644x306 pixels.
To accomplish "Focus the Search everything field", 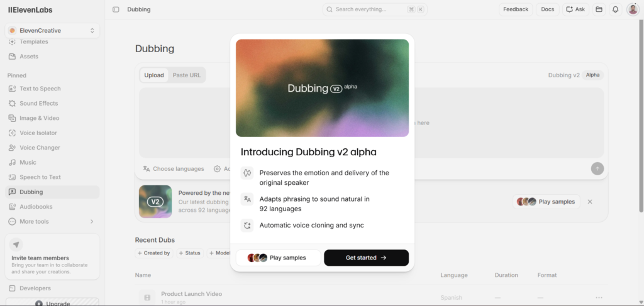I will click(375, 9).
